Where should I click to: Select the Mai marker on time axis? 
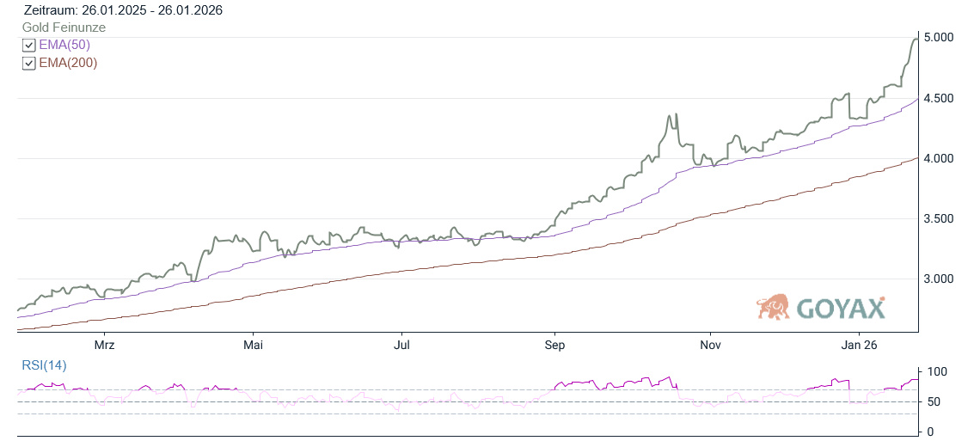coord(253,345)
